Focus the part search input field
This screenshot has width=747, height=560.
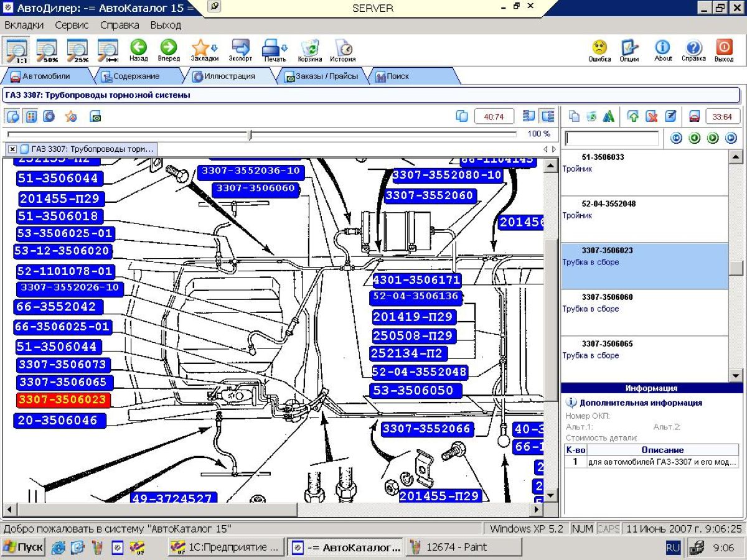[611, 138]
